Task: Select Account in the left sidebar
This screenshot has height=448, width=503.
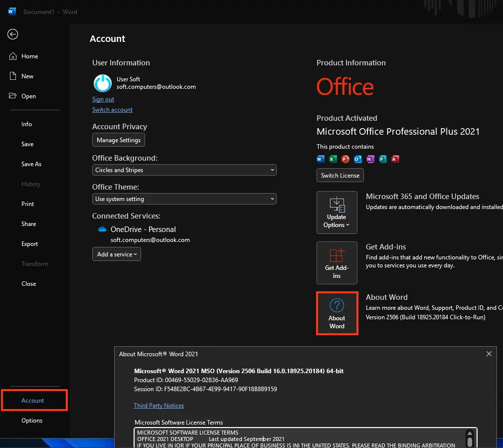Action: (x=33, y=401)
